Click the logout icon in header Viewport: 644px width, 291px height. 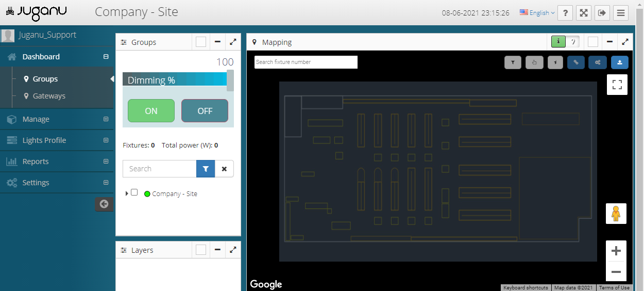pyautogui.click(x=602, y=13)
